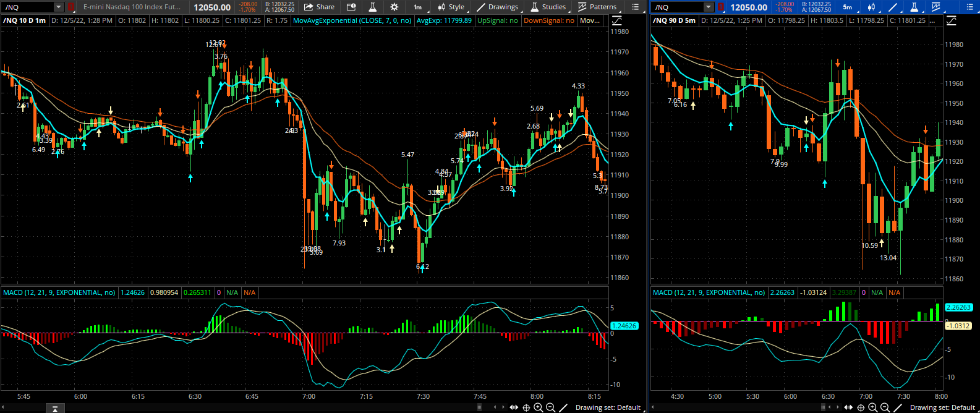Viewport: 980px width, 413px height.
Task: Click the -1.0312 MACD value bubble
Action: point(958,326)
